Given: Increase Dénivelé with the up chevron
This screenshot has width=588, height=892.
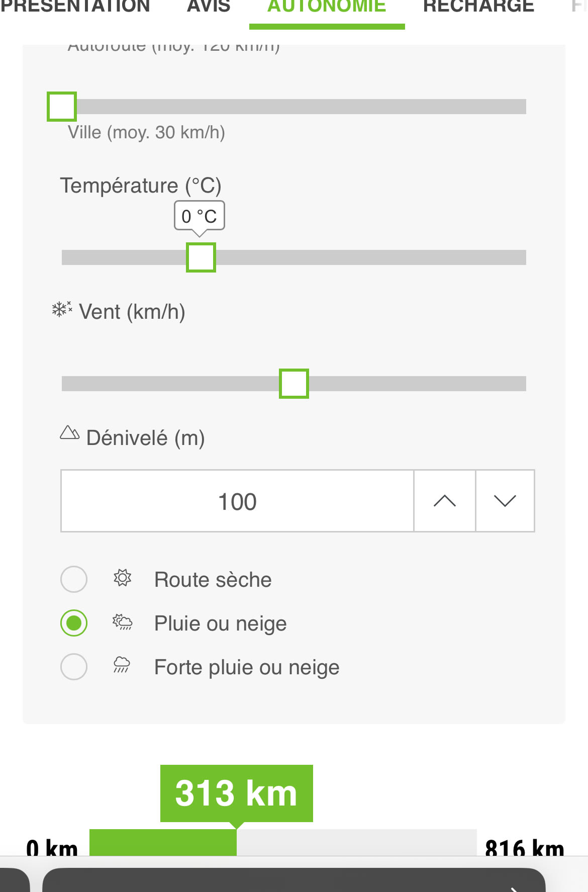Looking at the screenshot, I should 444,501.
